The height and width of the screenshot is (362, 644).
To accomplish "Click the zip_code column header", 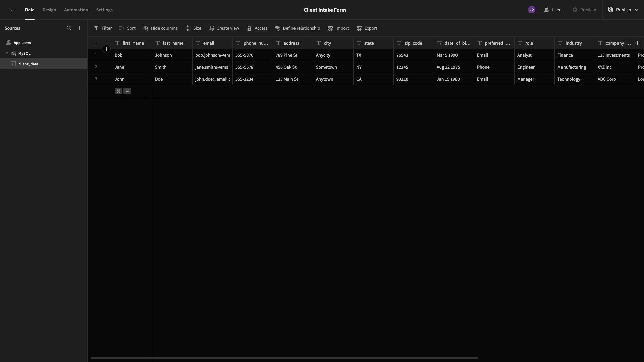I will [x=414, y=43].
